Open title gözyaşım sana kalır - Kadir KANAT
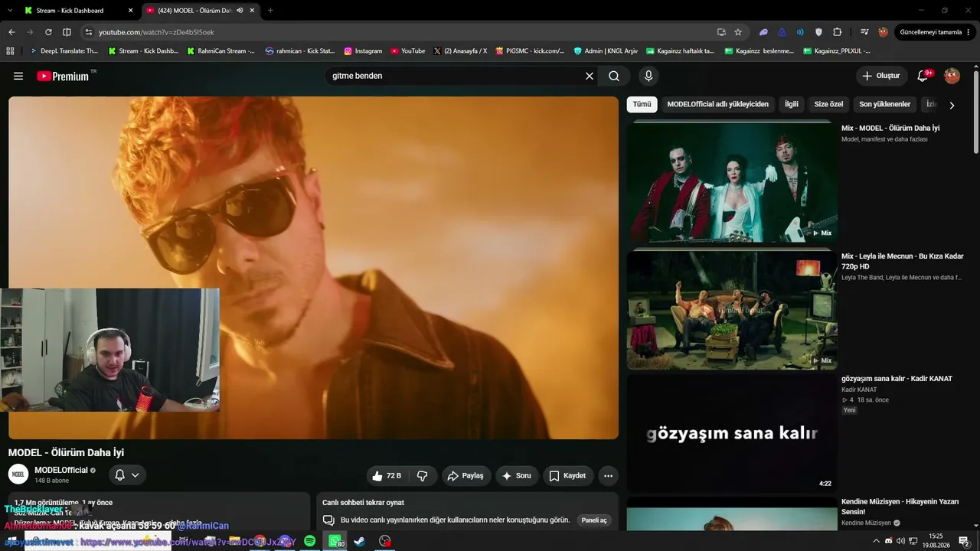This screenshot has width=980, height=551. tap(897, 379)
